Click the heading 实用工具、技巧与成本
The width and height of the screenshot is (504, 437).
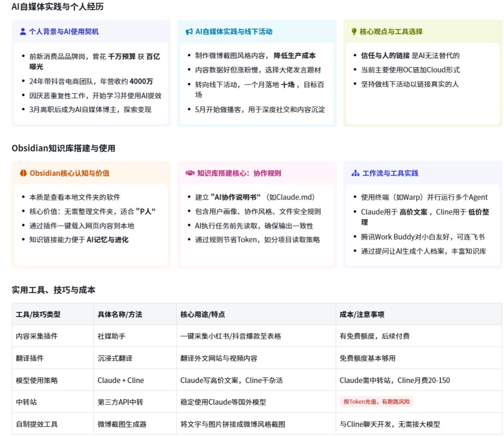coord(53,290)
